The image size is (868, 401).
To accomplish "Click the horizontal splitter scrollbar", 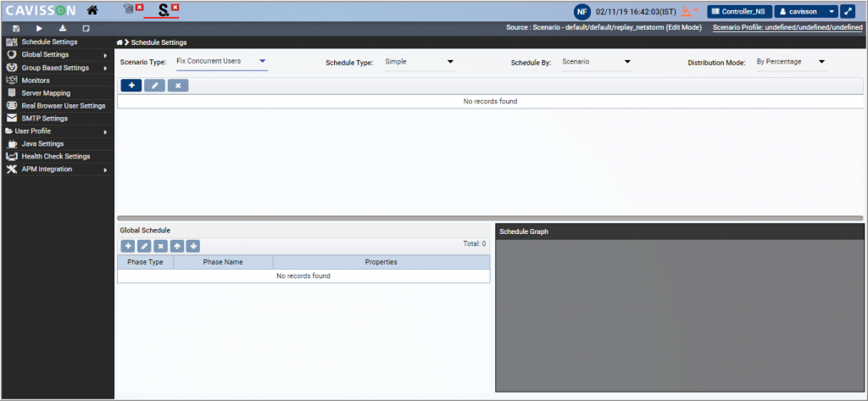I will 490,218.
